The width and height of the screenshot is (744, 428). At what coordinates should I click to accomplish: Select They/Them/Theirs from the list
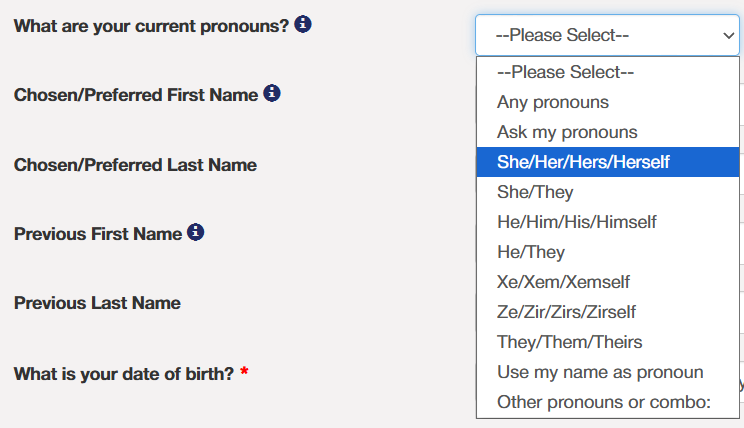[x=569, y=342]
